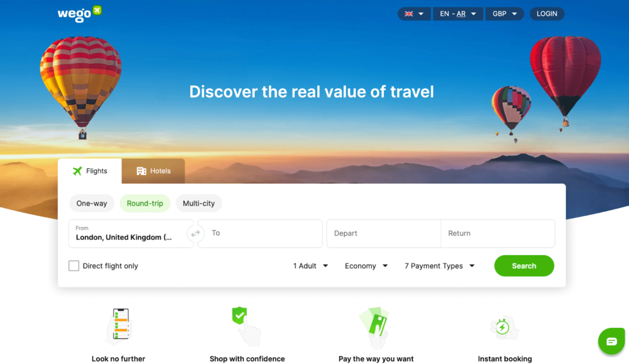Click the LOGIN button
629x364 pixels.
coord(547,14)
